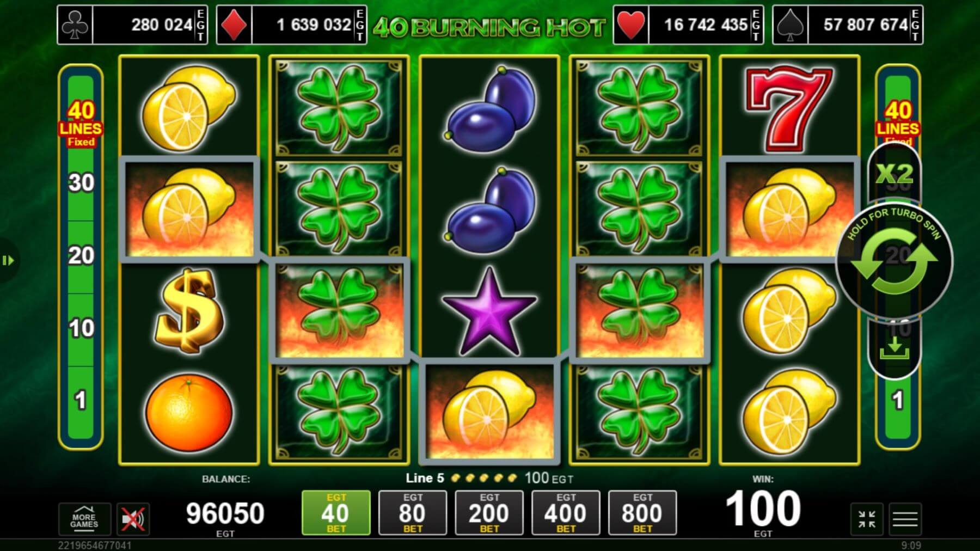The height and width of the screenshot is (551, 980).
Task: Collect the win with the download arrow icon
Action: coord(894,347)
